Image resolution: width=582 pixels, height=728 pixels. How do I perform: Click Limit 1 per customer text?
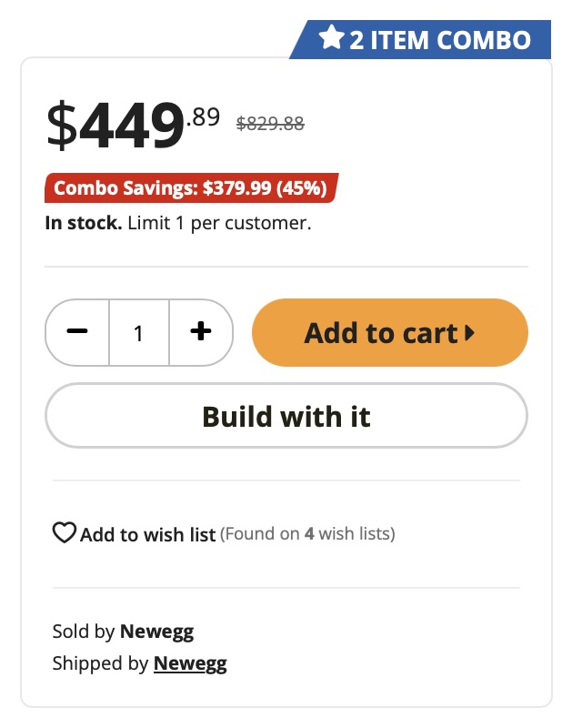(219, 223)
